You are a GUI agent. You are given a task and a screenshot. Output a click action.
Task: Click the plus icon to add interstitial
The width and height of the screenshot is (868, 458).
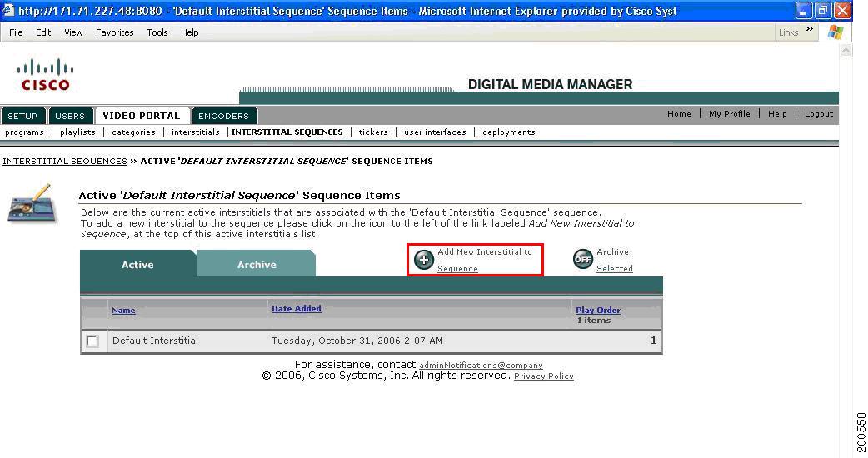tap(424, 260)
